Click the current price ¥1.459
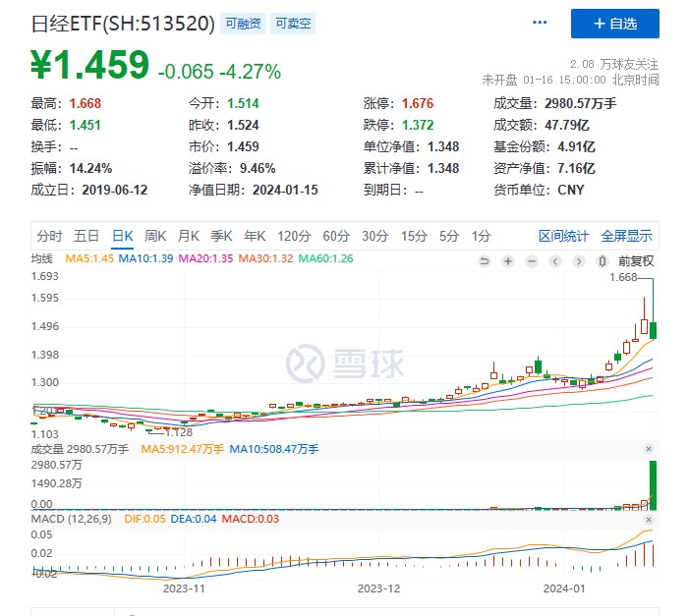The height and width of the screenshot is (616, 689). pos(90,65)
